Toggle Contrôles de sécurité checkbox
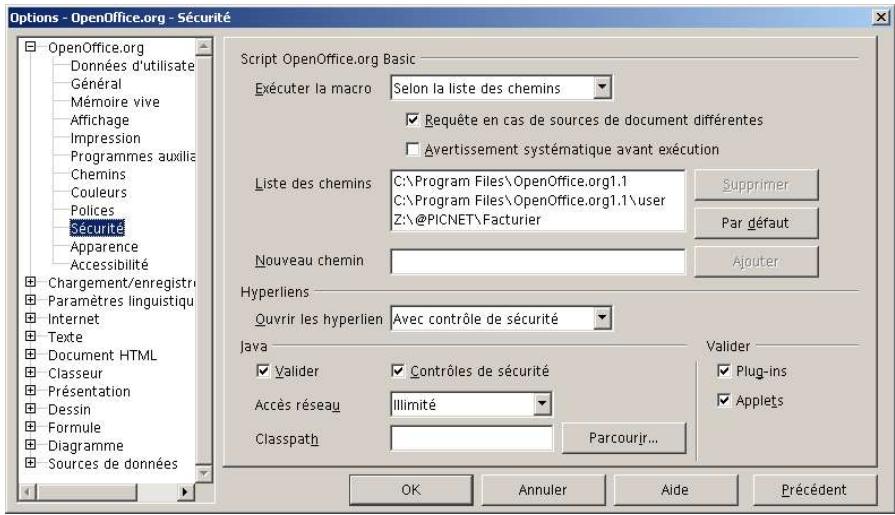The image size is (895, 515). coord(398,371)
